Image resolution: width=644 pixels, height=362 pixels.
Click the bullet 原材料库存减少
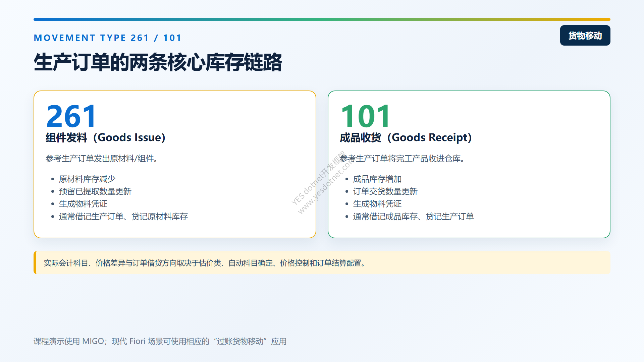87,179
